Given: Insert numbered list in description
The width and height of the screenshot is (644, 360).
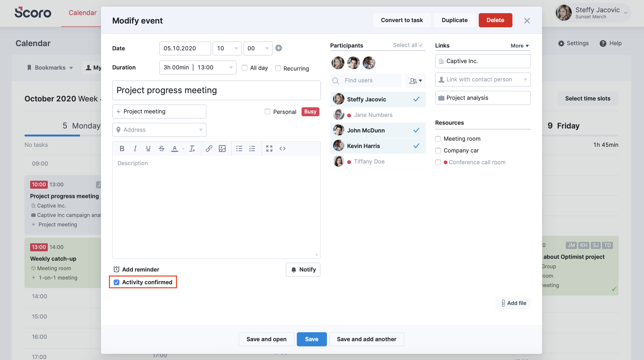Looking at the screenshot, I should coord(252,148).
